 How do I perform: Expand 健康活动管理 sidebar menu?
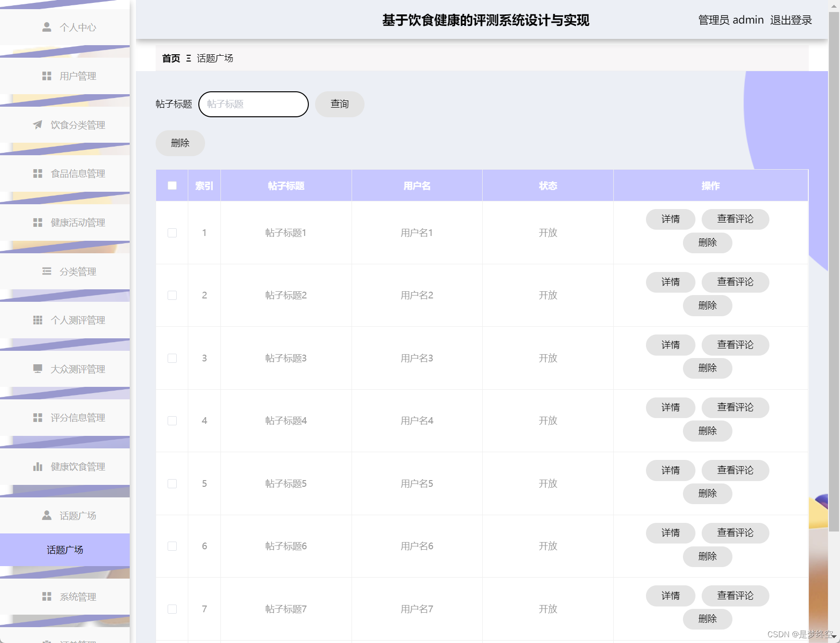[65, 223]
